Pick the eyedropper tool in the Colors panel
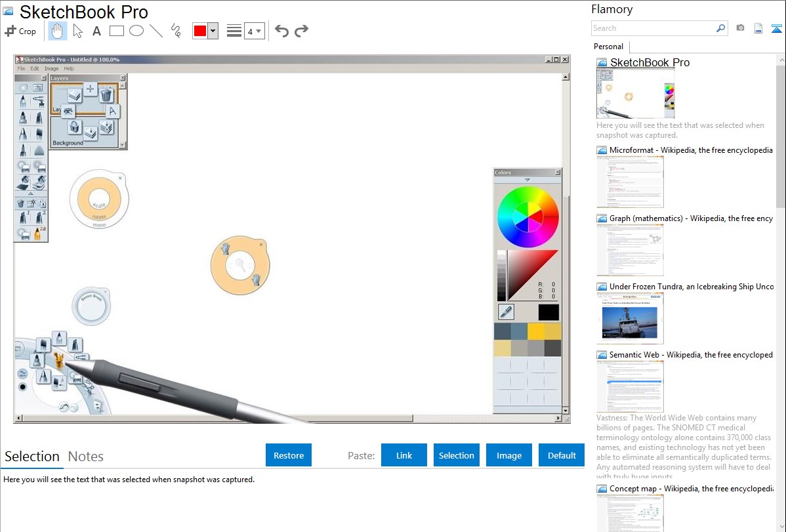 (x=506, y=312)
